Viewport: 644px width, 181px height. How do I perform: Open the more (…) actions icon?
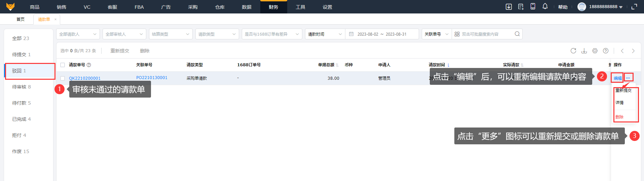click(x=628, y=78)
